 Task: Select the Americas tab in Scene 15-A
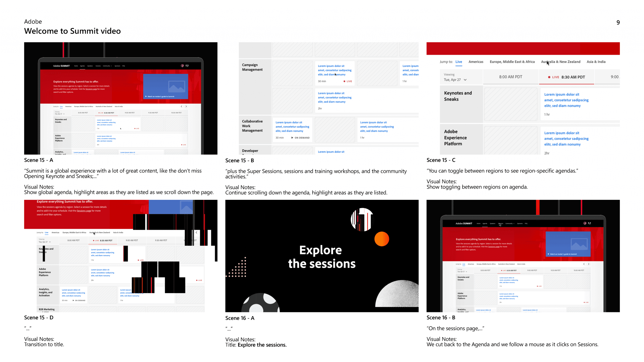pyautogui.click(x=68, y=107)
